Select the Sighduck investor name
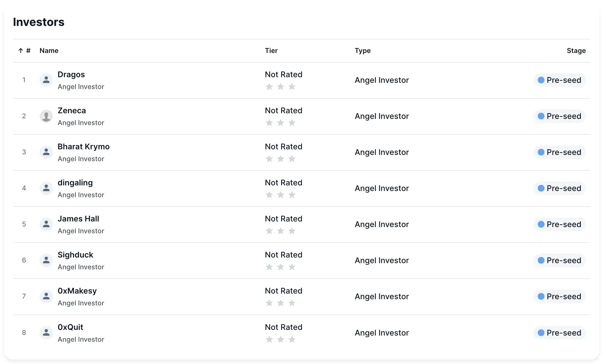This screenshot has width=604, height=364. point(75,255)
